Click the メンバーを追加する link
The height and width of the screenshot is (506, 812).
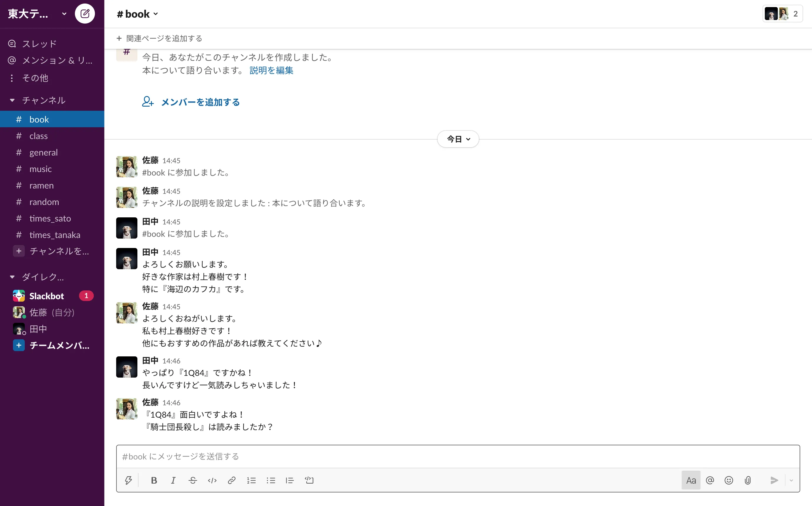pos(200,102)
